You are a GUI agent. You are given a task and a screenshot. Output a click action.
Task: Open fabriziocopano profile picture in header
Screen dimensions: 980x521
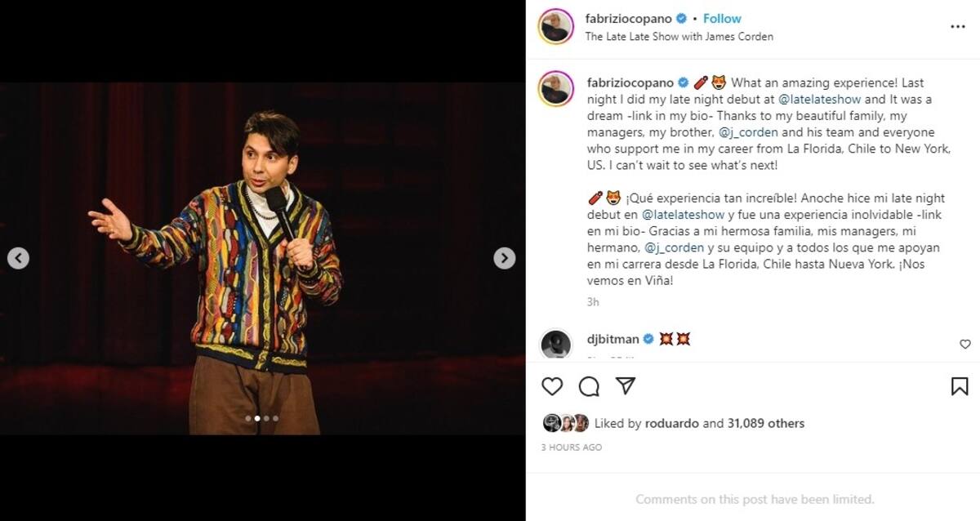[x=555, y=27]
